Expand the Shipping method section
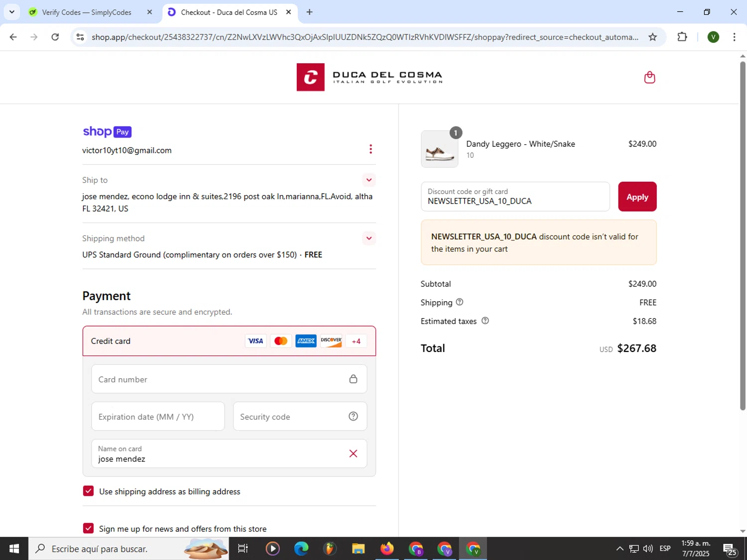Viewport: 747px width, 560px height. click(x=369, y=238)
